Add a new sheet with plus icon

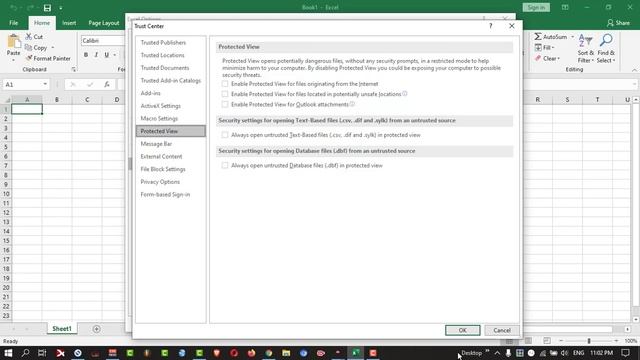tap(96, 329)
